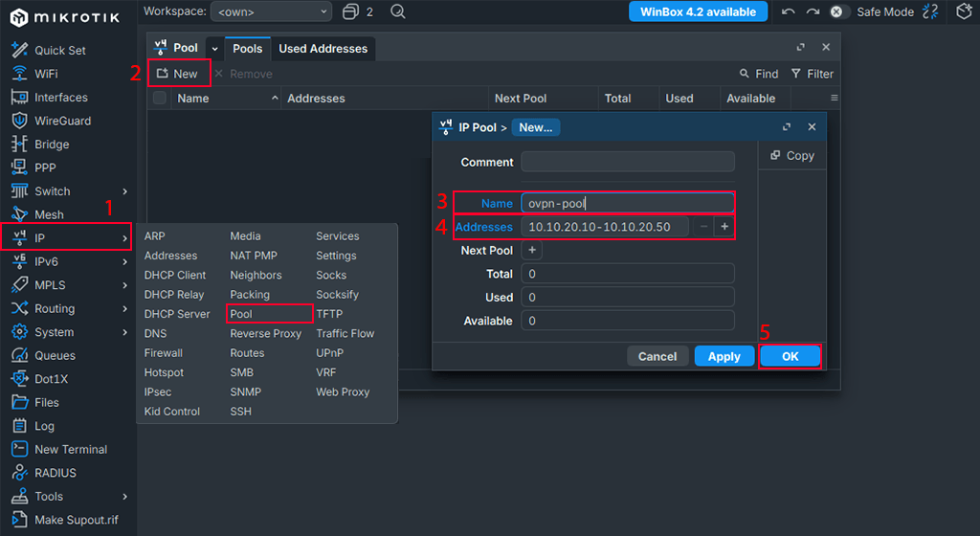Add a Next Pool with plus button
980x536 pixels.
pyautogui.click(x=532, y=251)
